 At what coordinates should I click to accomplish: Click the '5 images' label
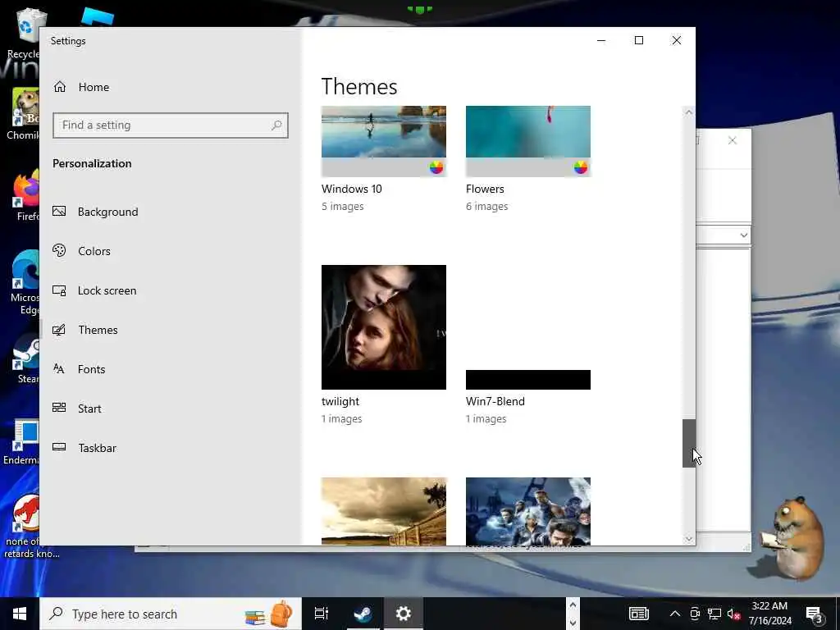click(x=342, y=206)
